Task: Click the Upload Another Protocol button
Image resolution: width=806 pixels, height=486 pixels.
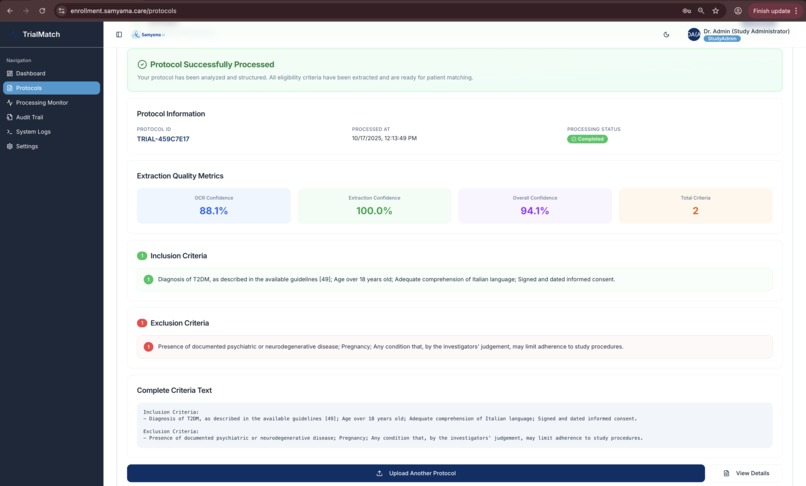Action: (x=416, y=473)
